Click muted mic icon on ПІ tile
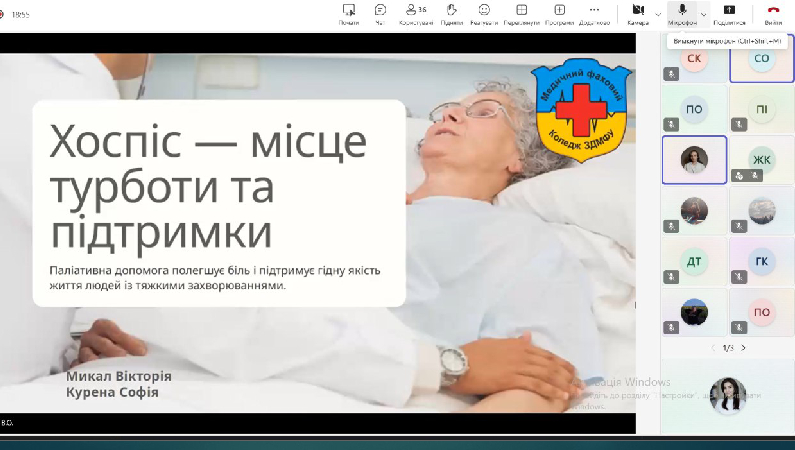Viewport: 795px width, 450px height. click(739, 125)
